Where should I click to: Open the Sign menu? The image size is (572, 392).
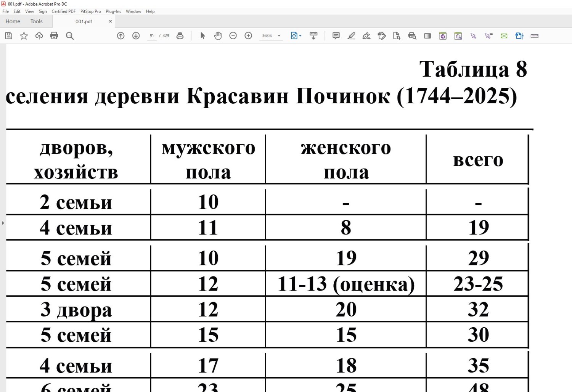(x=43, y=11)
